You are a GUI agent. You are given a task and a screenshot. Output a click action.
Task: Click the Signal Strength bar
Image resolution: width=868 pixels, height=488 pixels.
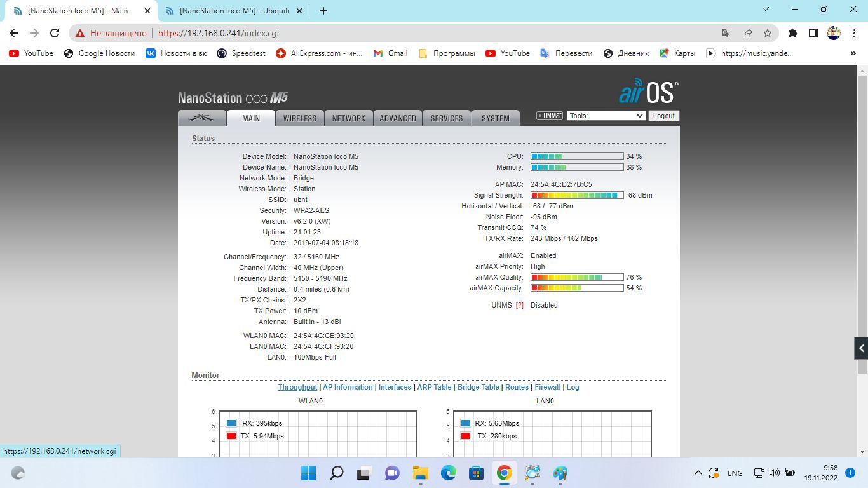tap(577, 195)
